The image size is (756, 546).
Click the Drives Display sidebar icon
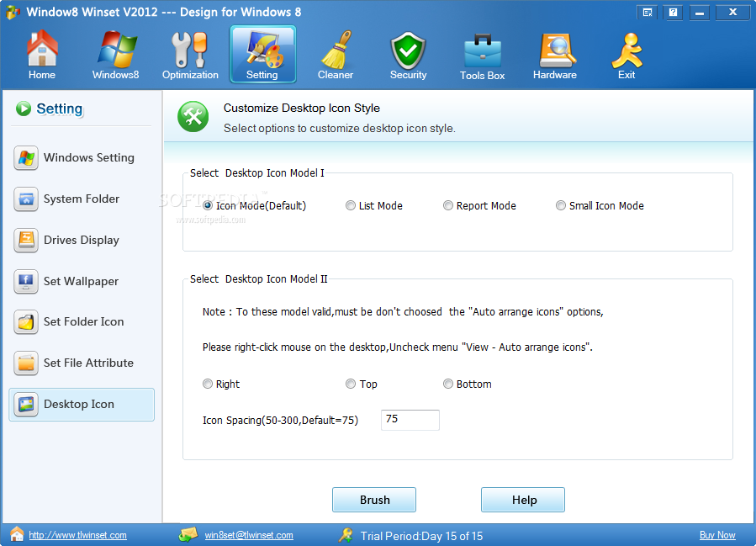coord(26,241)
